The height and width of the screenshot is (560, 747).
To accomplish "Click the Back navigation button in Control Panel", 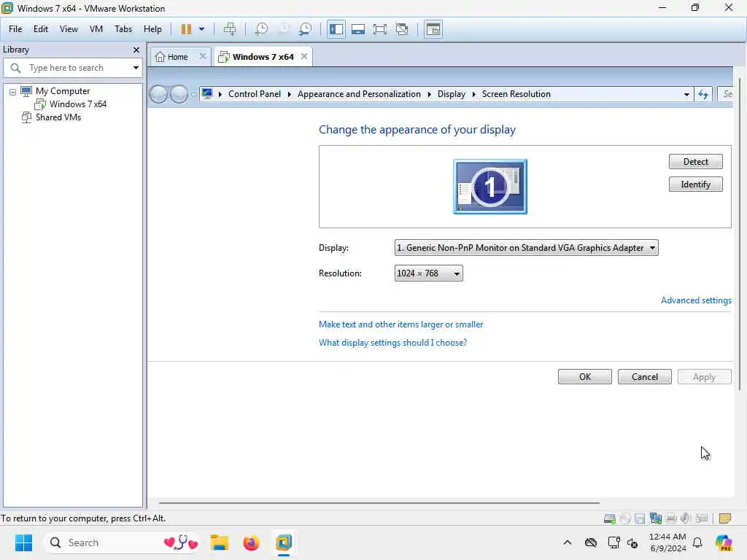I will click(x=158, y=94).
